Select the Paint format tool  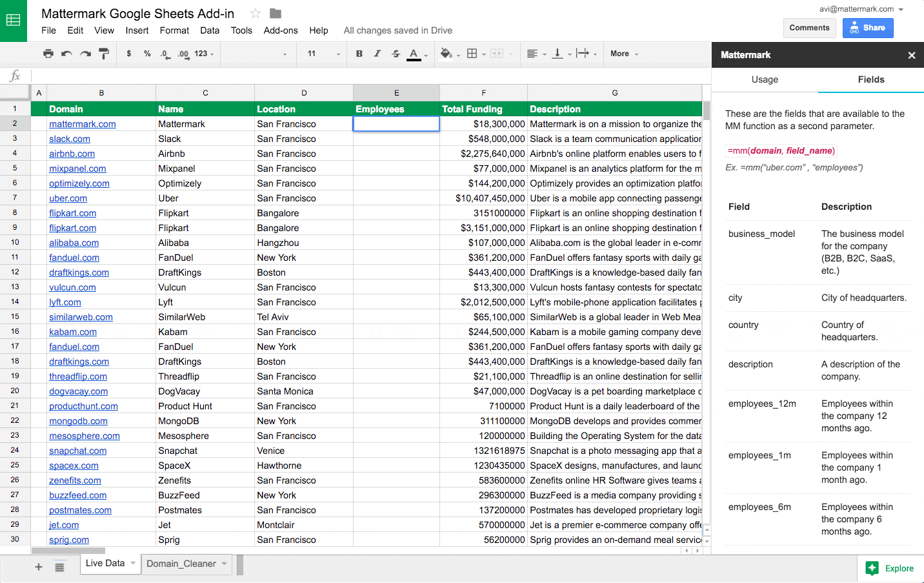click(x=104, y=54)
